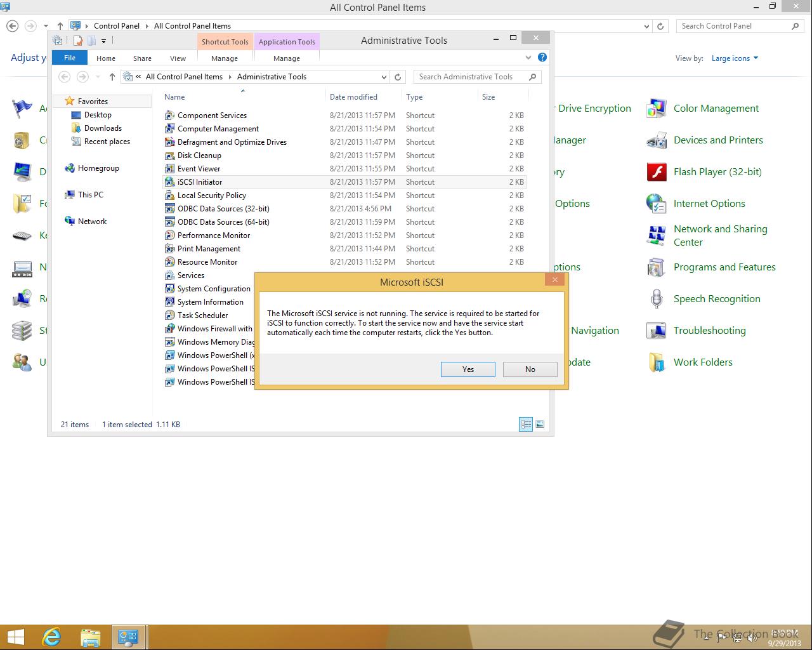Refresh the Administrative Tools folder
Image resolution: width=812 pixels, height=650 pixels.
coord(398,77)
